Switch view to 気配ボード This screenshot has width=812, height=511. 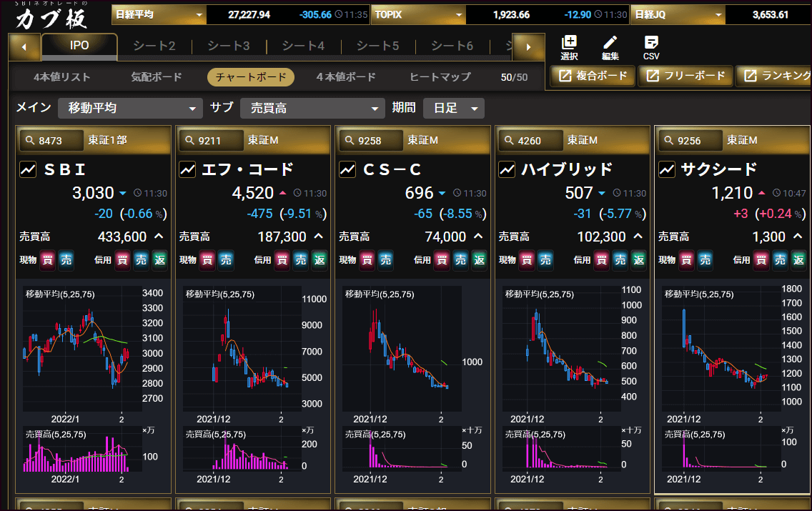pyautogui.click(x=157, y=77)
